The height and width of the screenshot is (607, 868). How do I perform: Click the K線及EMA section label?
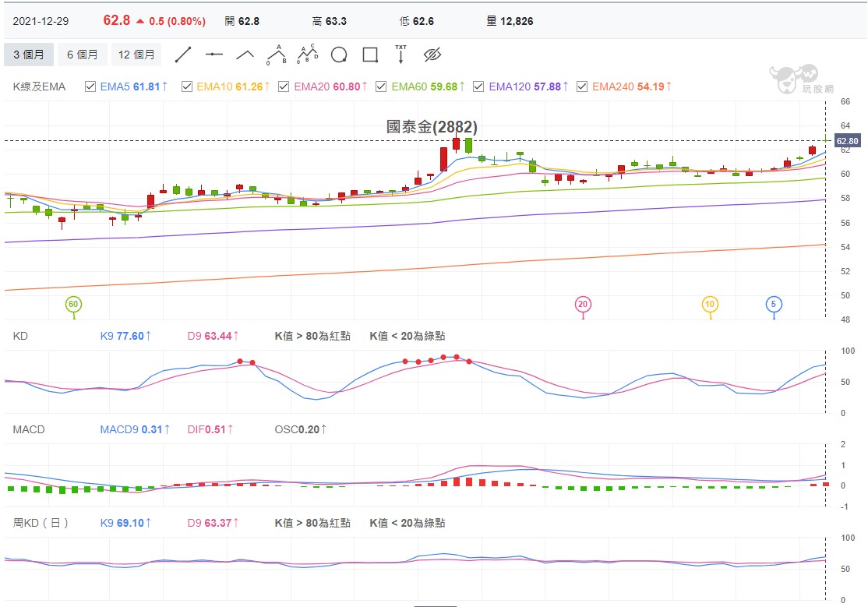(x=39, y=86)
